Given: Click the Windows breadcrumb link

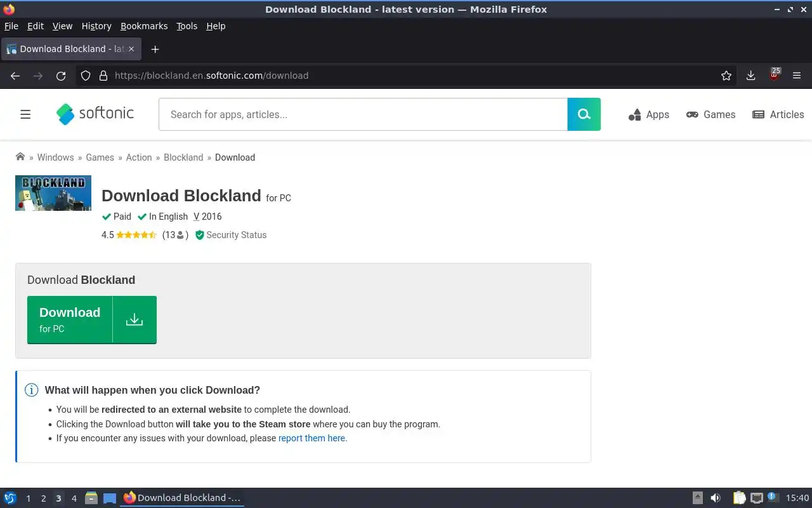Looking at the screenshot, I should coord(55,157).
